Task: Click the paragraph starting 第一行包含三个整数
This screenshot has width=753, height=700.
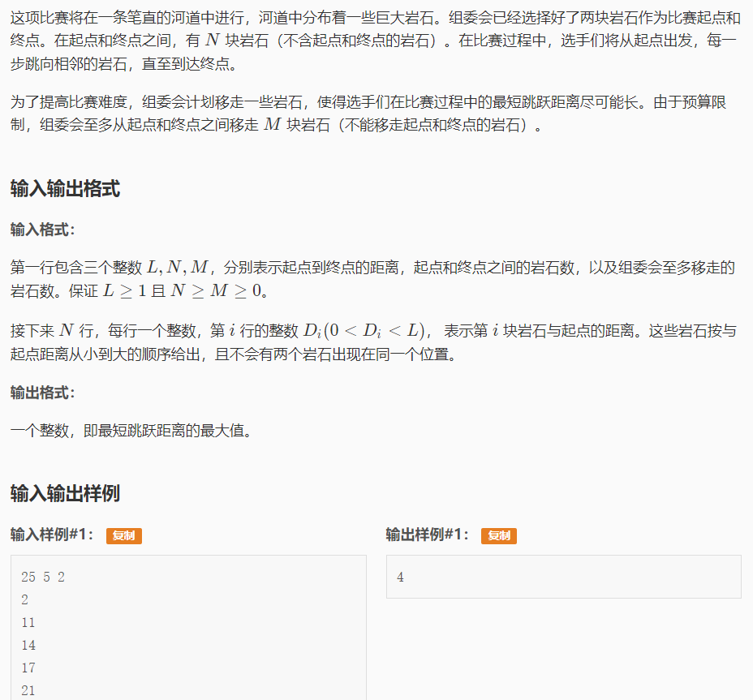Action: [x=372, y=278]
